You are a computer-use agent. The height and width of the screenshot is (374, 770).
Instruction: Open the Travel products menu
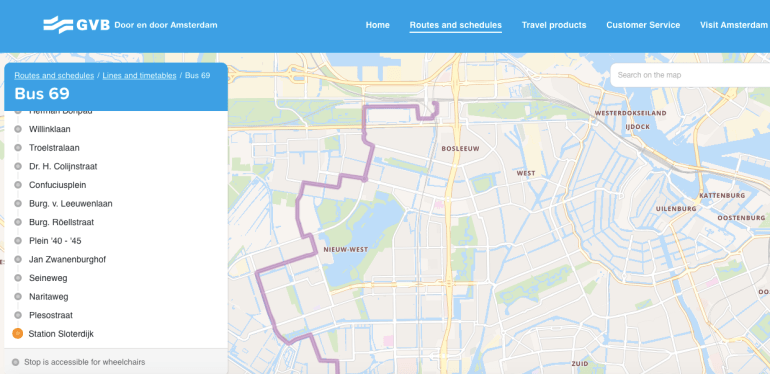[x=554, y=25]
